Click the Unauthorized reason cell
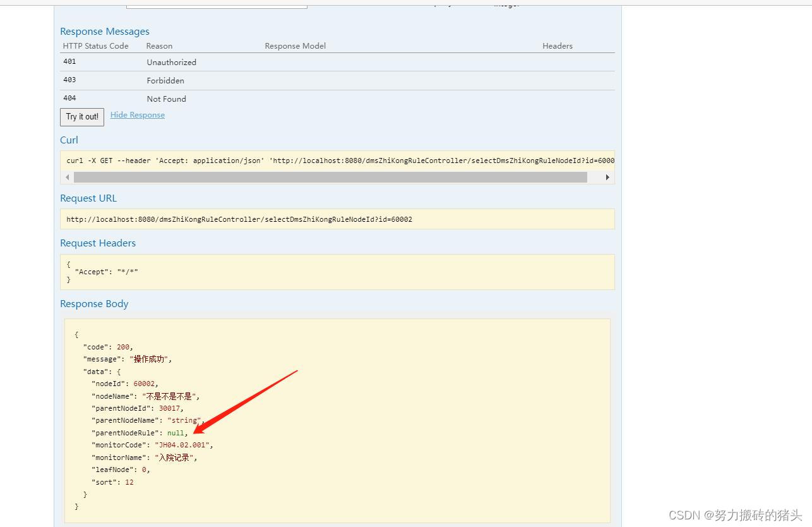Viewport: 812px width, 527px height. pyautogui.click(x=172, y=62)
